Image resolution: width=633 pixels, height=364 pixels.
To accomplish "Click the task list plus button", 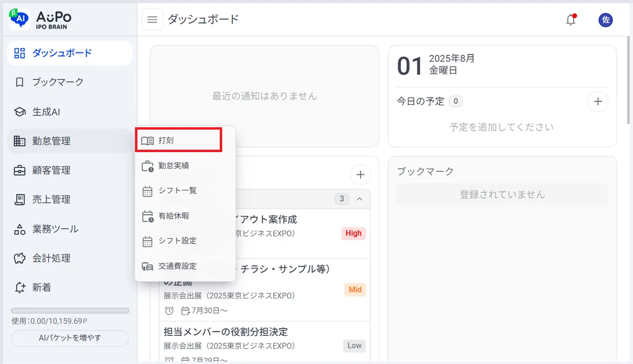I will (361, 174).
